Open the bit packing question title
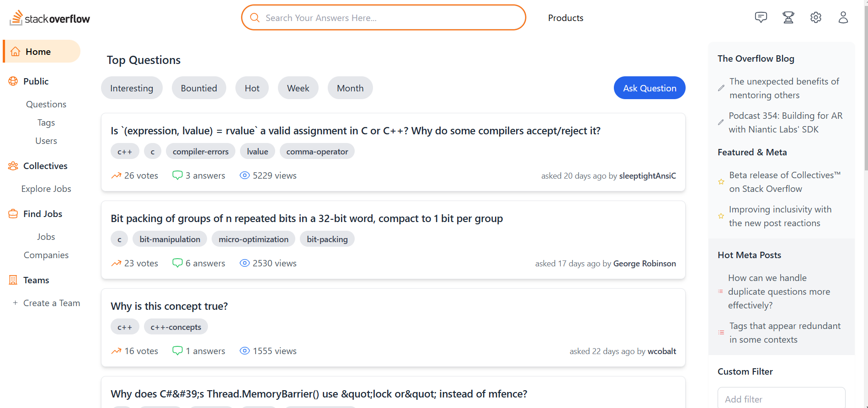 tap(307, 218)
